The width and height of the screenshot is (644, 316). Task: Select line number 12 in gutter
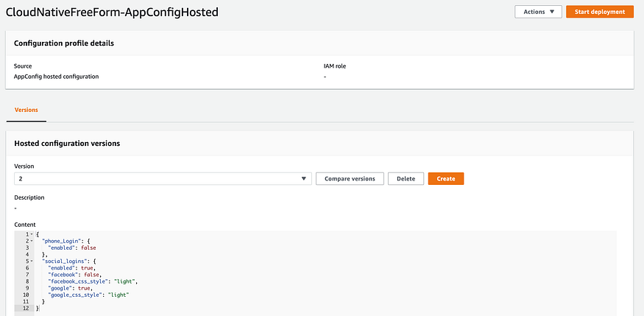point(26,308)
